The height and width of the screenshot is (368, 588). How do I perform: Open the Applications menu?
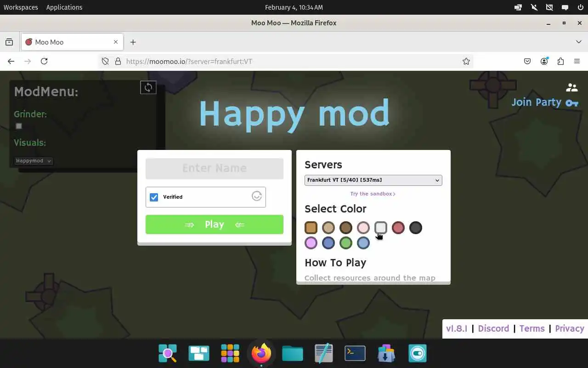[x=64, y=7]
